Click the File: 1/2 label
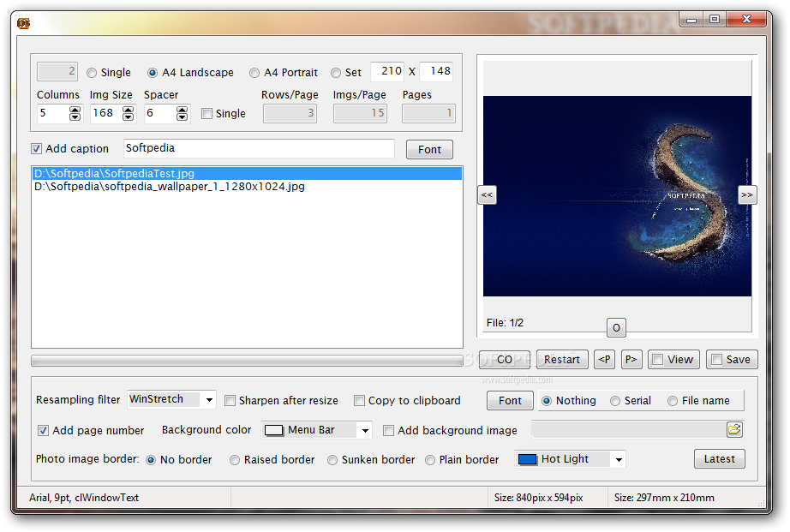Viewport: 790px width, 532px height. (x=505, y=323)
